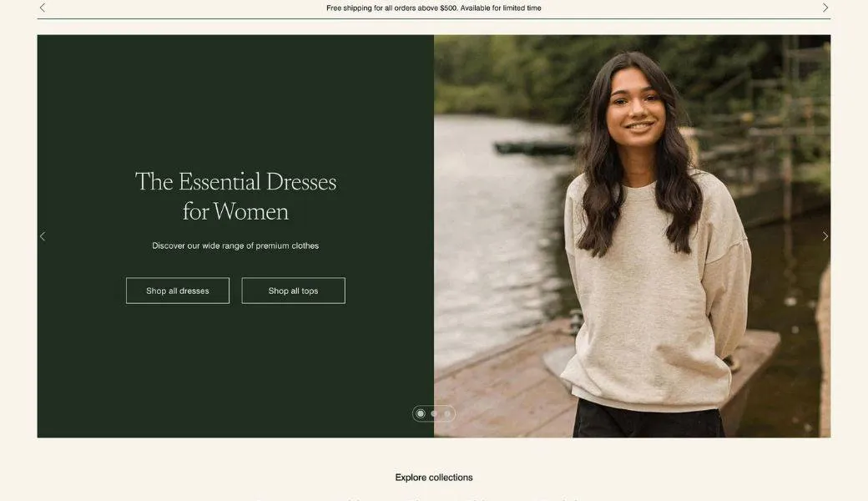Go to previous announcement bar message
Viewport: 868px width, 501px height.
coord(43,8)
